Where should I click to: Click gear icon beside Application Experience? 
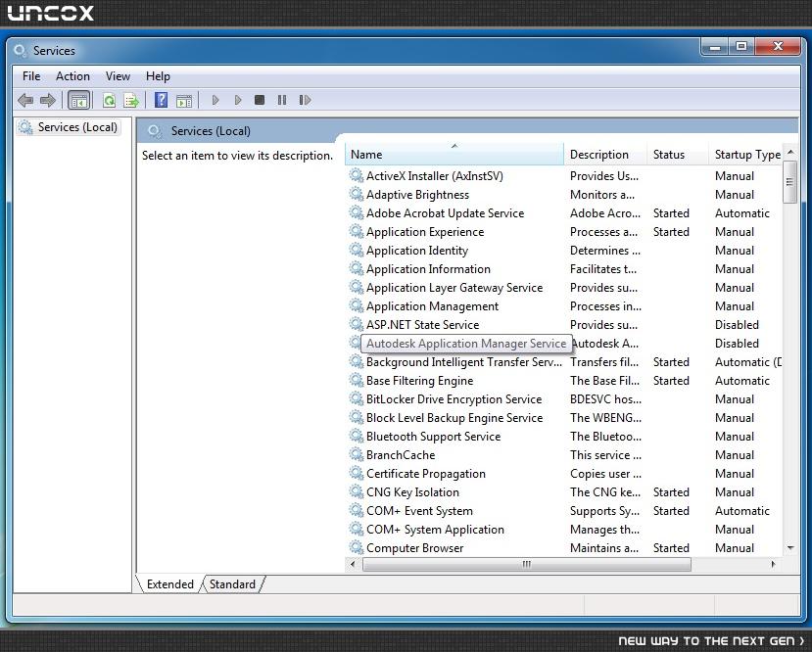tap(356, 231)
